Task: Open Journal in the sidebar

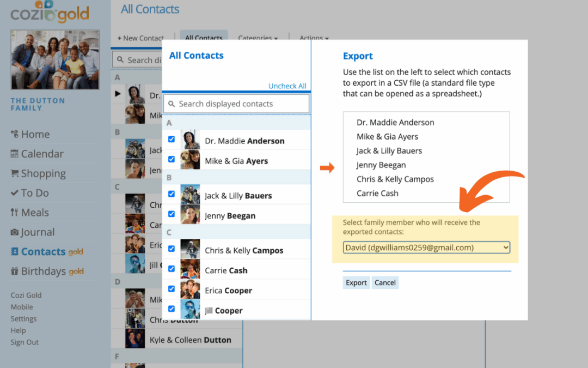Action: tap(38, 232)
